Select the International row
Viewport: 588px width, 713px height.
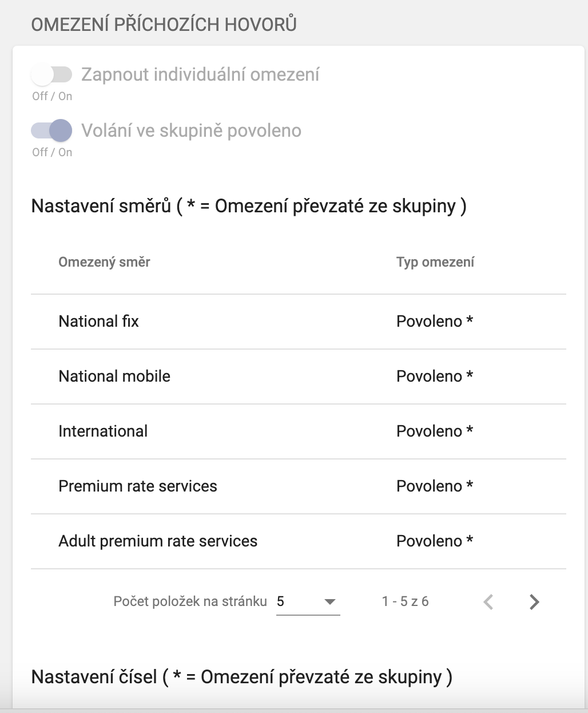[103, 431]
